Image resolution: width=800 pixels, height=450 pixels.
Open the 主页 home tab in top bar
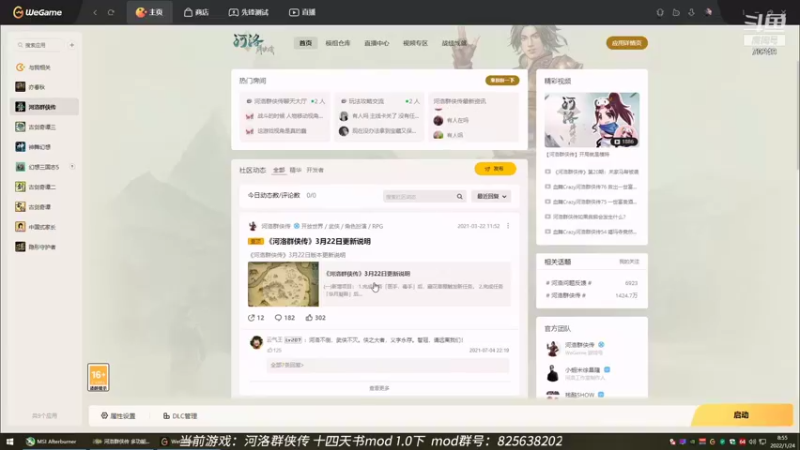click(149, 12)
